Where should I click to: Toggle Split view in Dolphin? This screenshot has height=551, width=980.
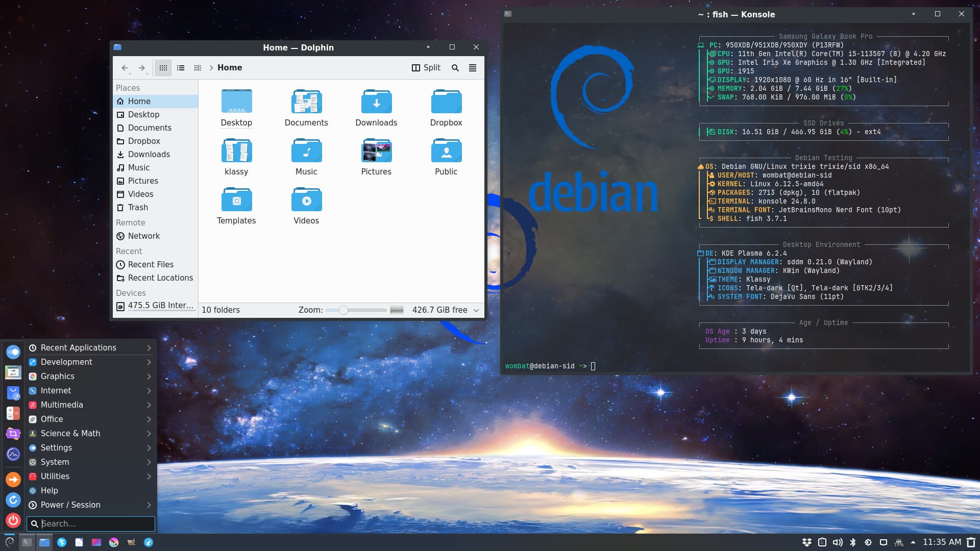coord(426,68)
